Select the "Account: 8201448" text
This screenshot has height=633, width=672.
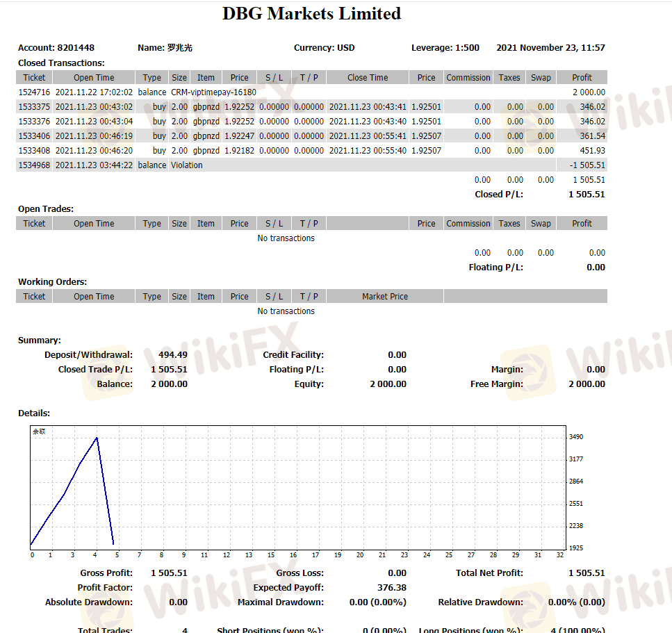(56, 47)
